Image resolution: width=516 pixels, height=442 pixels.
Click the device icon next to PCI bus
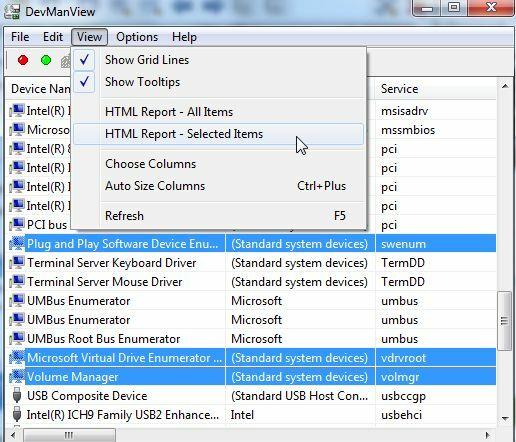pyautogui.click(x=17, y=225)
